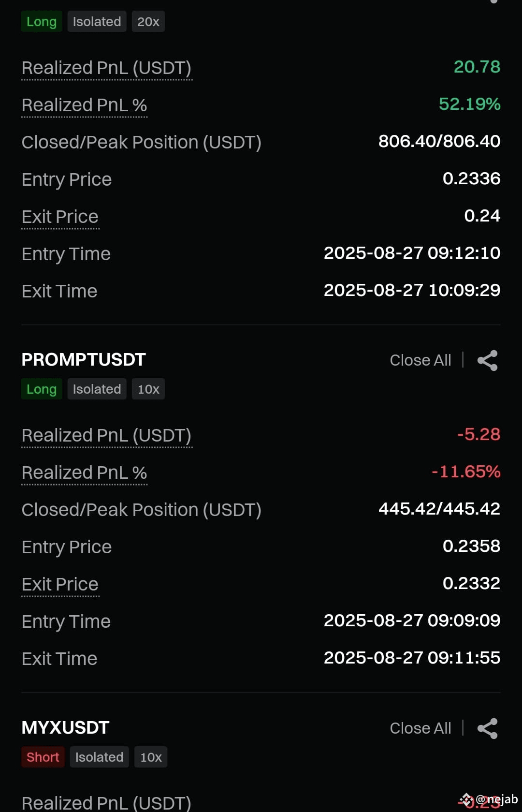Image resolution: width=522 pixels, height=812 pixels.
Task: Select the Long tag under PROMPTUSDT
Action: point(42,389)
